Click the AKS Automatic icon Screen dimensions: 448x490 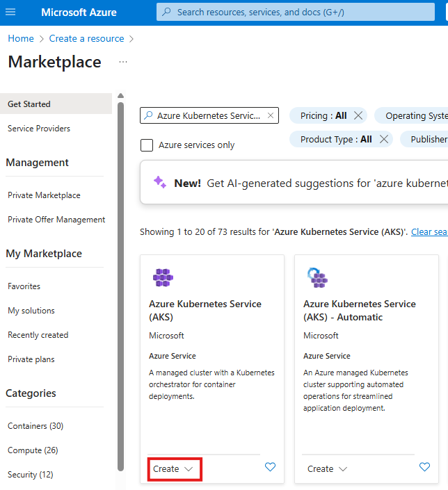click(x=317, y=277)
